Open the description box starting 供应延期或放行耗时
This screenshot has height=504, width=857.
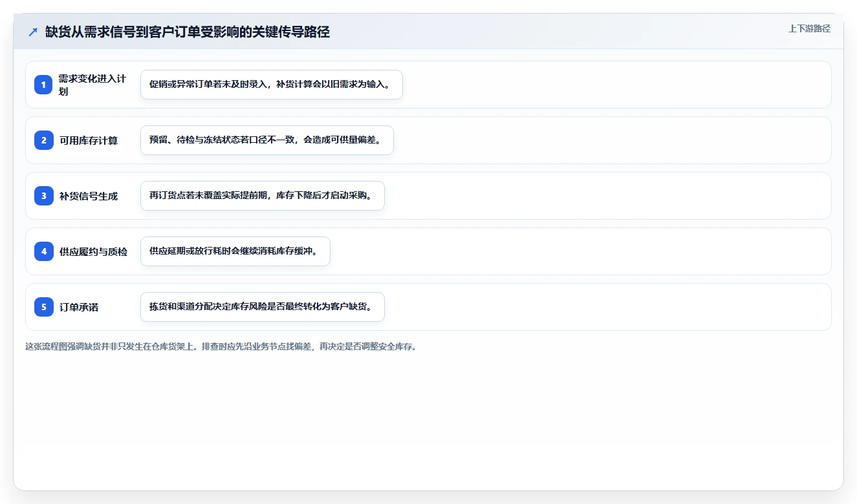235,251
